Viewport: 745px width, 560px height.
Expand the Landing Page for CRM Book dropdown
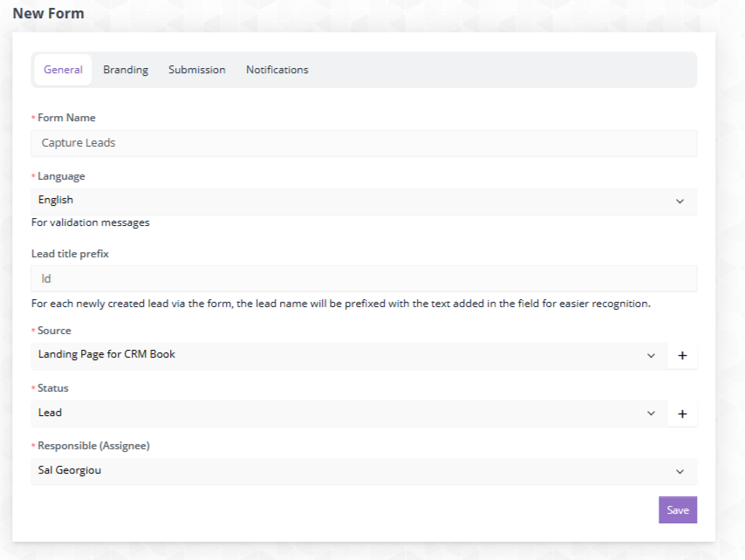click(x=349, y=355)
